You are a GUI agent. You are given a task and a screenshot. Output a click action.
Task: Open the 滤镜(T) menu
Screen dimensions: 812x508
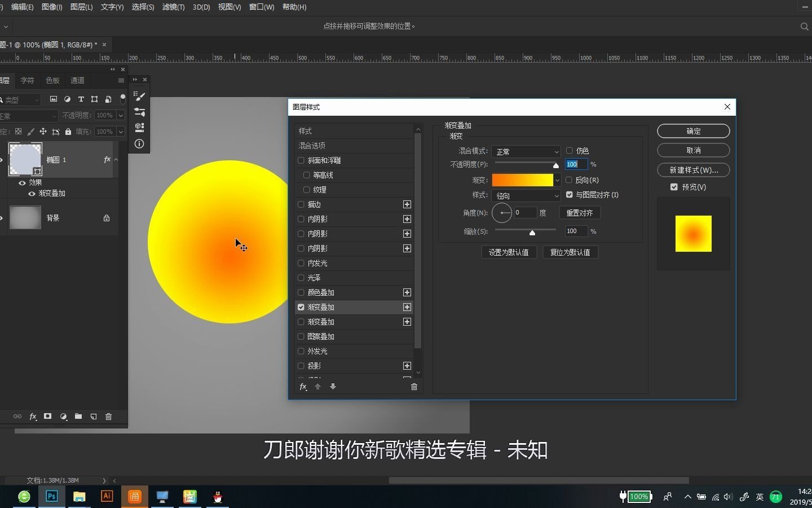173,7
